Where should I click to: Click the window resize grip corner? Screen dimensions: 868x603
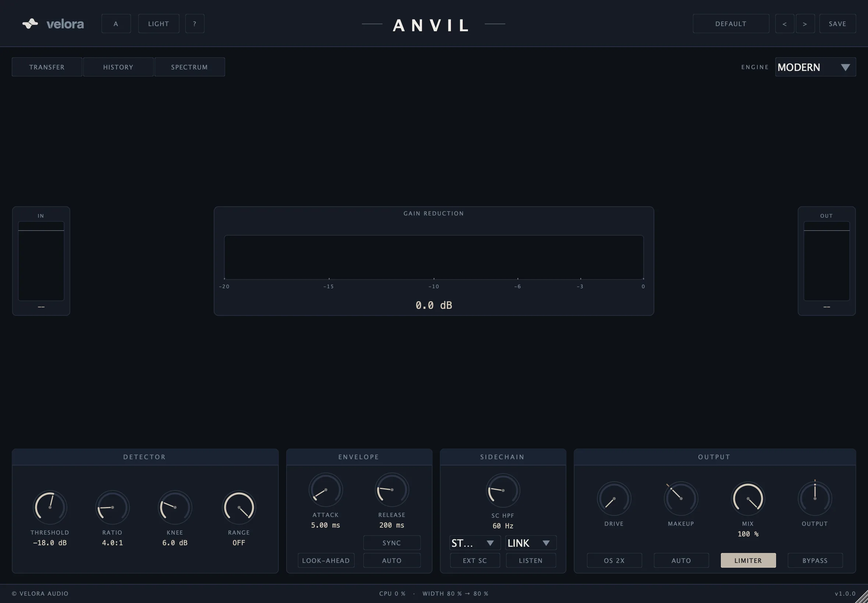(x=862, y=597)
